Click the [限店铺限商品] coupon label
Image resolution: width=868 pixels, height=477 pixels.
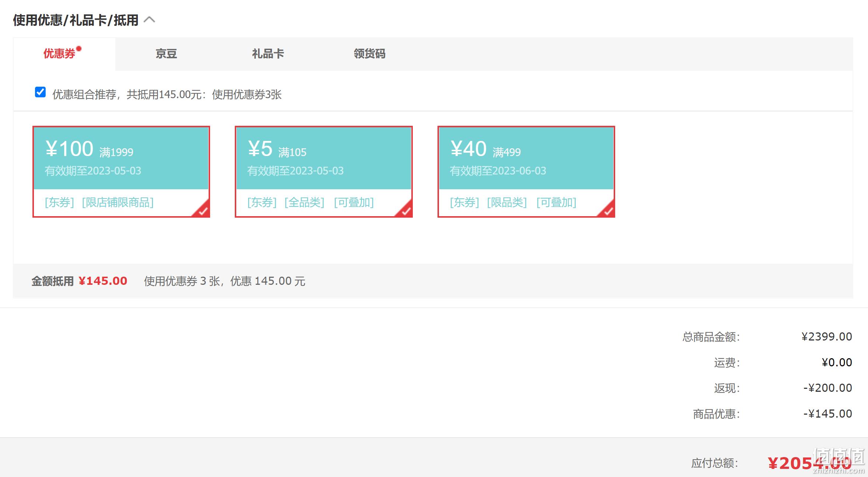[x=118, y=203]
